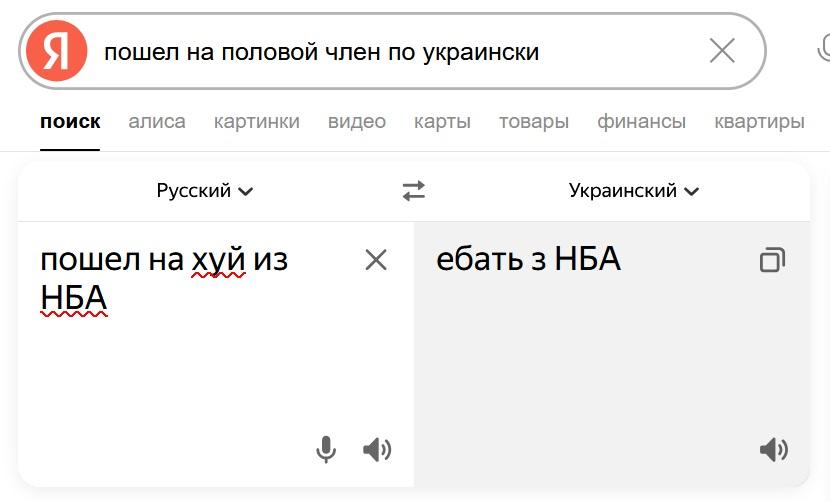
Task: Clear the source translation text
Action: (x=376, y=260)
